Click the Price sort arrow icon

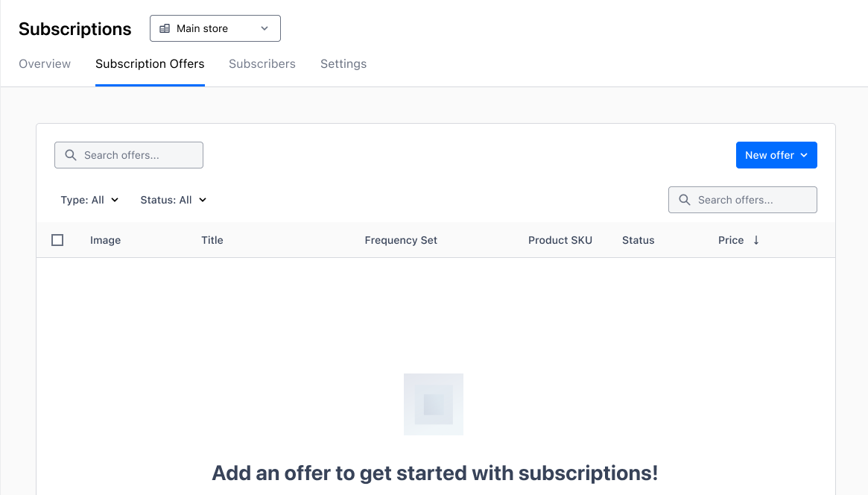[x=756, y=240]
